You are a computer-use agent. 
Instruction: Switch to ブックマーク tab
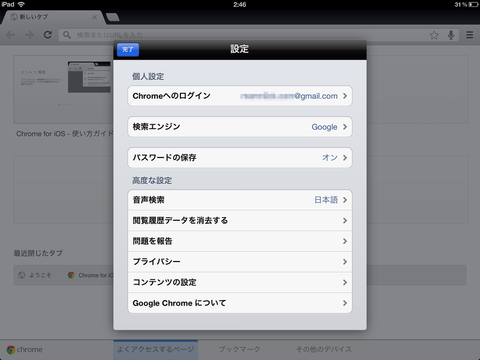pos(239,349)
